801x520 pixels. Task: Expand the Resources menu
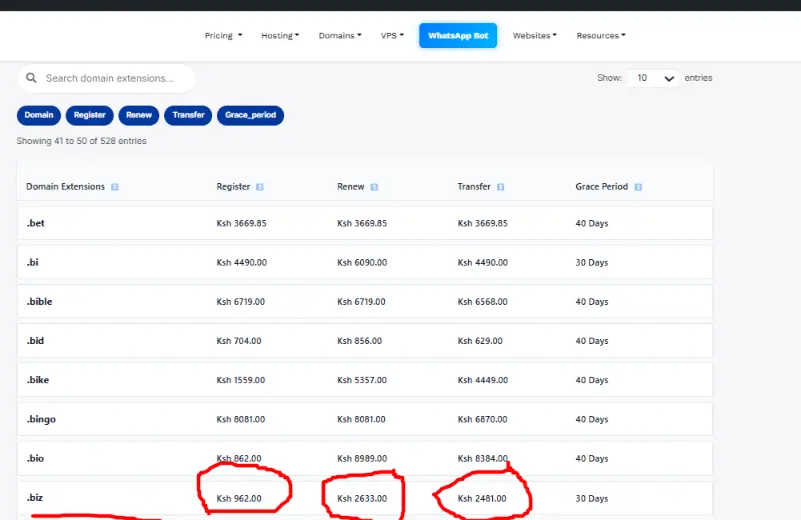[x=601, y=35]
